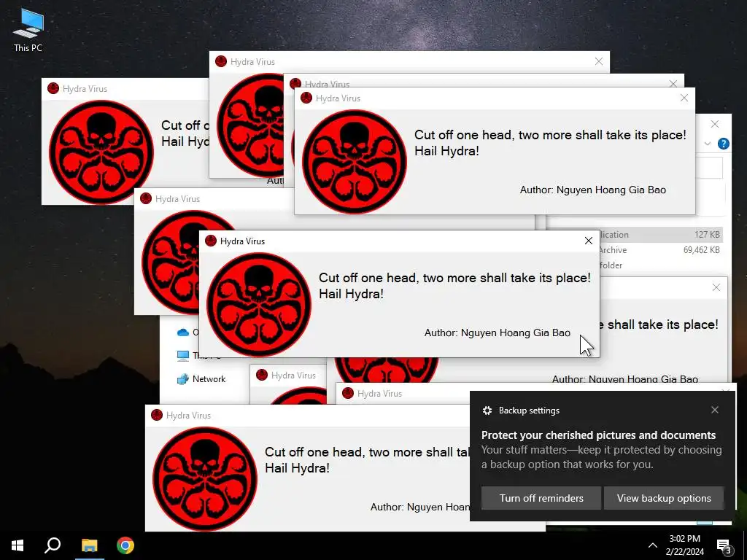The height and width of the screenshot is (560, 747).
Task: Click the large Hydra skull logo in active popup
Action: [x=259, y=305]
